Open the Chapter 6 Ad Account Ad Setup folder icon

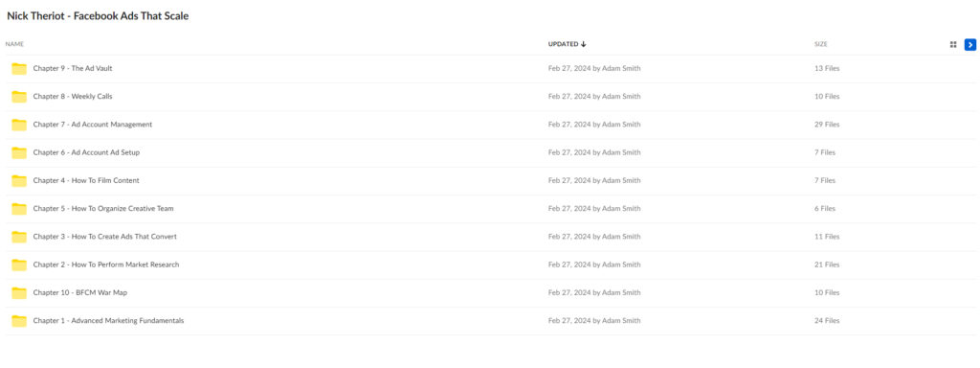19,152
